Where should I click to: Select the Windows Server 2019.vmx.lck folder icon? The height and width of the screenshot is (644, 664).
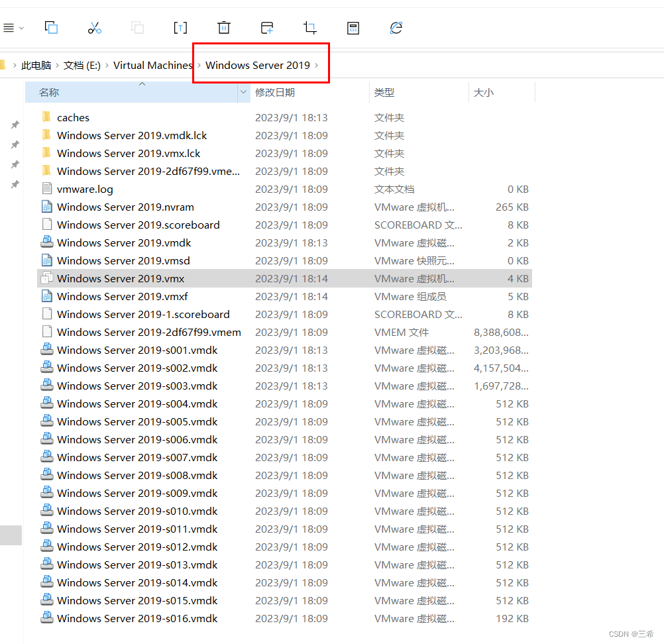47,153
